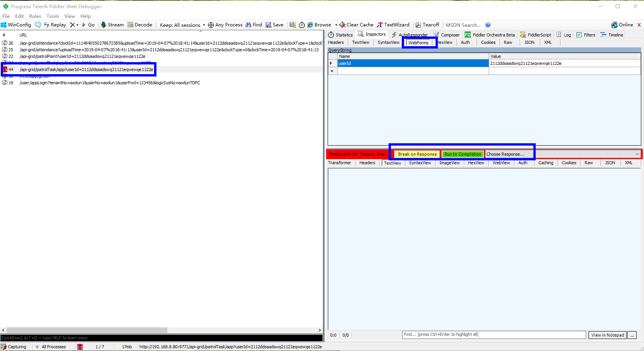Open the blue help question icon
644x351 pixels.
488,25
